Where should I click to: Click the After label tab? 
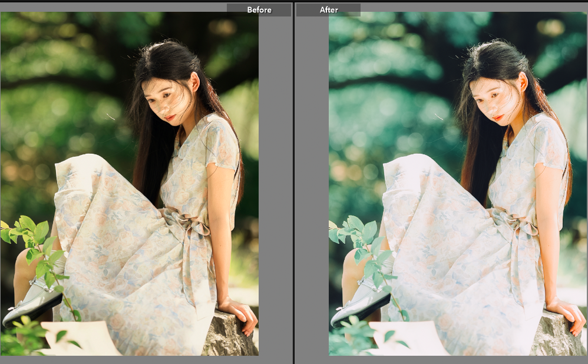[x=329, y=10]
